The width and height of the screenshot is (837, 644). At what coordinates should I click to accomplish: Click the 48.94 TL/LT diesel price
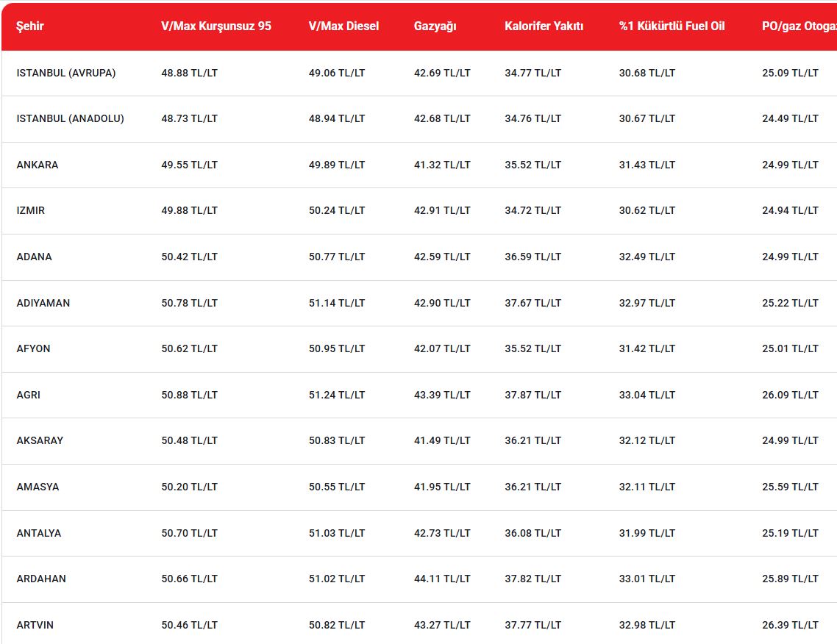point(337,118)
